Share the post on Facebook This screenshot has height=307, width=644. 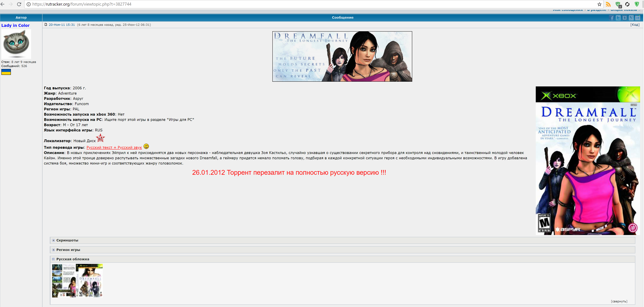coord(612,18)
